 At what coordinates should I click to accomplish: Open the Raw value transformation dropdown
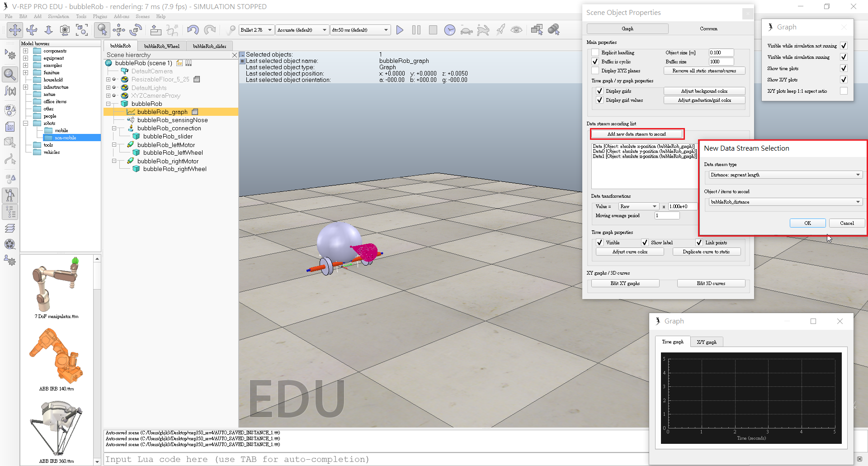(638, 206)
